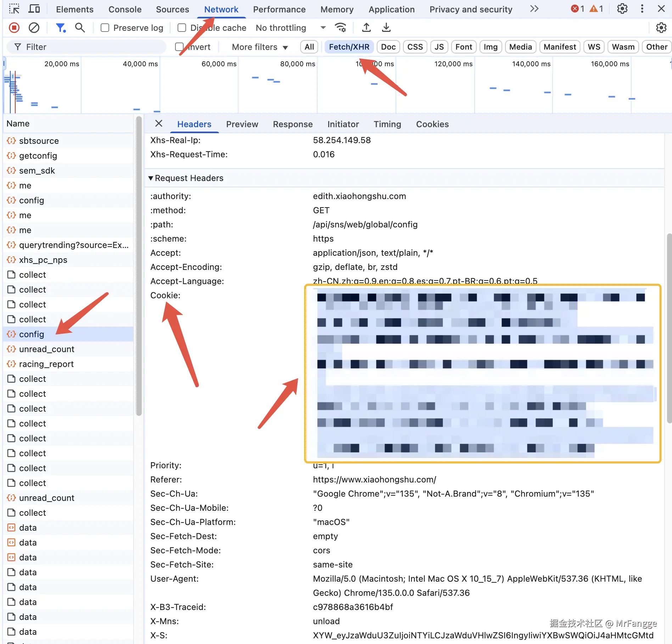Open the Application tab
Image resolution: width=672 pixels, height=644 pixels.
(x=392, y=9)
